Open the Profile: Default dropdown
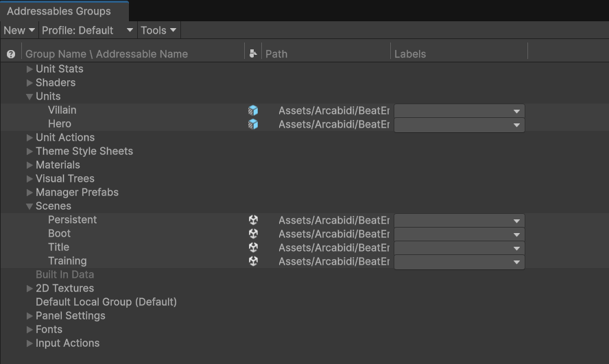Screen dimensions: 609x364 click(87, 30)
